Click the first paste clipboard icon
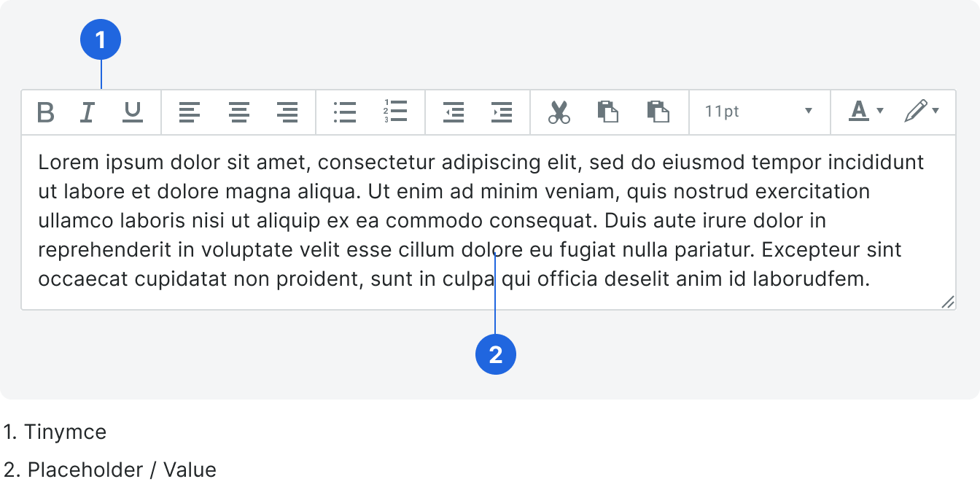The height and width of the screenshot is (487, 980). pyautogui.click(x=608, y=112)
